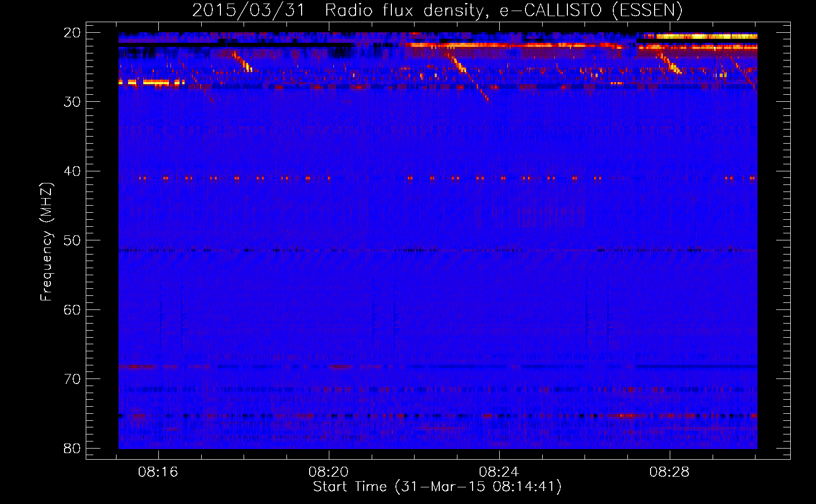Click the 'Start Time (31-Mar-15 08:14:41)' x-axis label
Image resolution: width=816 pixels, height=504 pixels.
[x=437, y=487]
